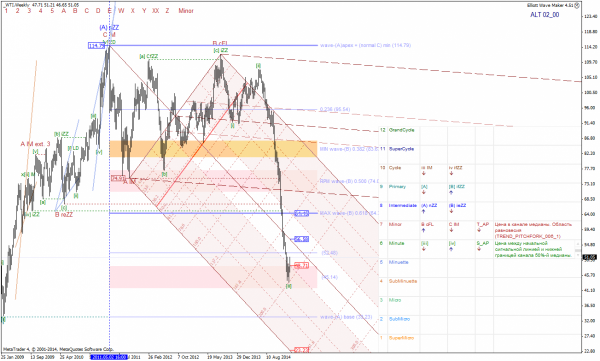Pick combination label XX in the label bar
600x361 pixels.
click(x=156, y=11)
